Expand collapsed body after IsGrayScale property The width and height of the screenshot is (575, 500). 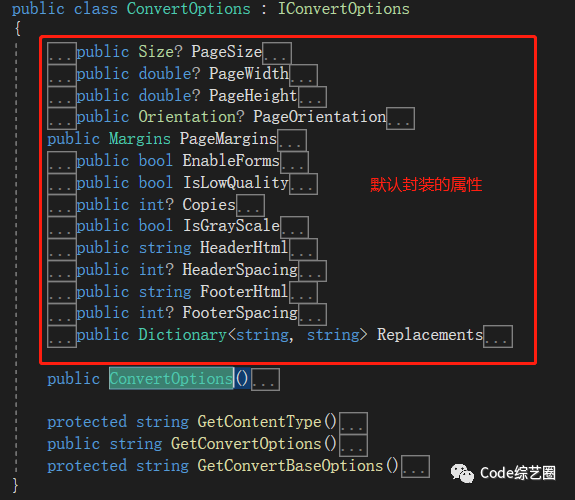pos(294,227)
